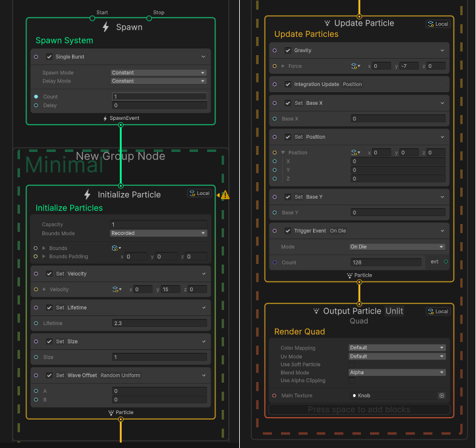Collapse the Set Velocity block chevron
476x448 pixels.
(203, 274)
